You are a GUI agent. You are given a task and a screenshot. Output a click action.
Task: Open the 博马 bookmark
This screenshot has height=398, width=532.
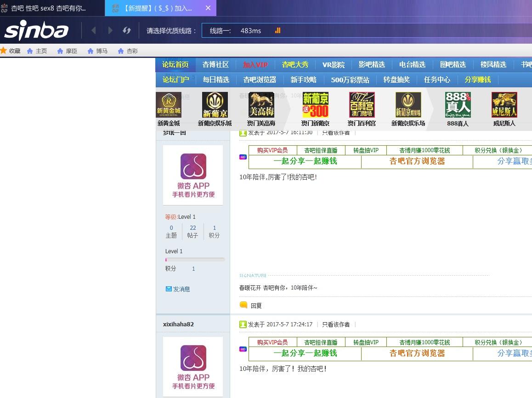97,51
